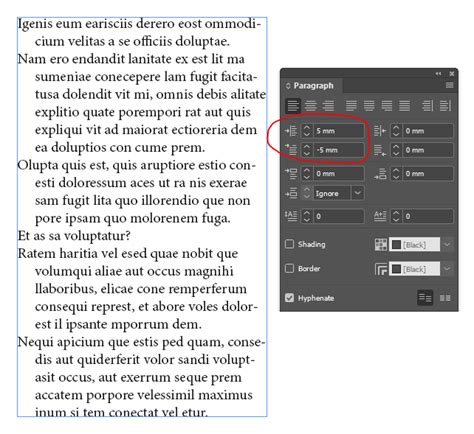Screen dimensions: 474x434
Task: Click line 'est il ipsante mporrum dem.'
Action: [x=118, y=324]
